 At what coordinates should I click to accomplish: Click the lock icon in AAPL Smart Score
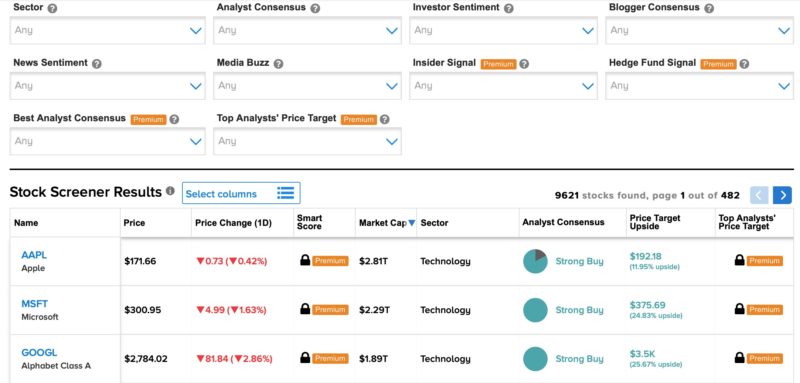tap(305, 260)
